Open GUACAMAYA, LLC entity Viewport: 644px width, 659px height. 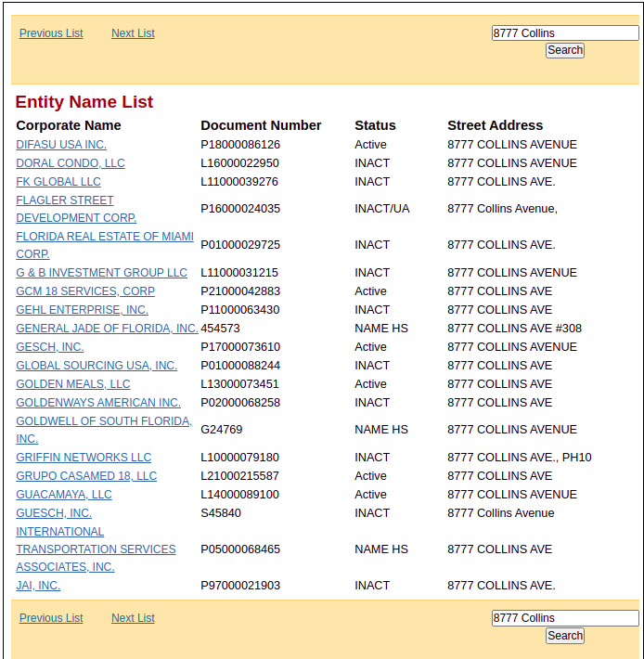64,494
